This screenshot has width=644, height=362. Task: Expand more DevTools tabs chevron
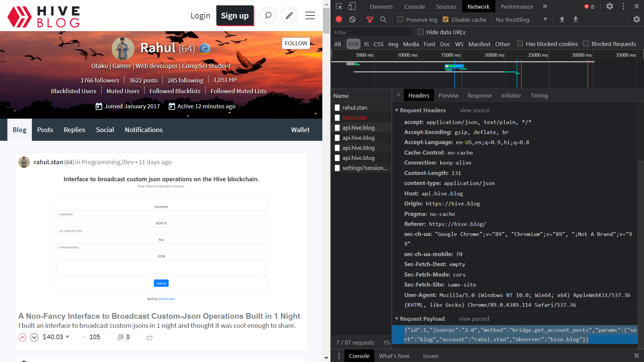click(545, 6)
